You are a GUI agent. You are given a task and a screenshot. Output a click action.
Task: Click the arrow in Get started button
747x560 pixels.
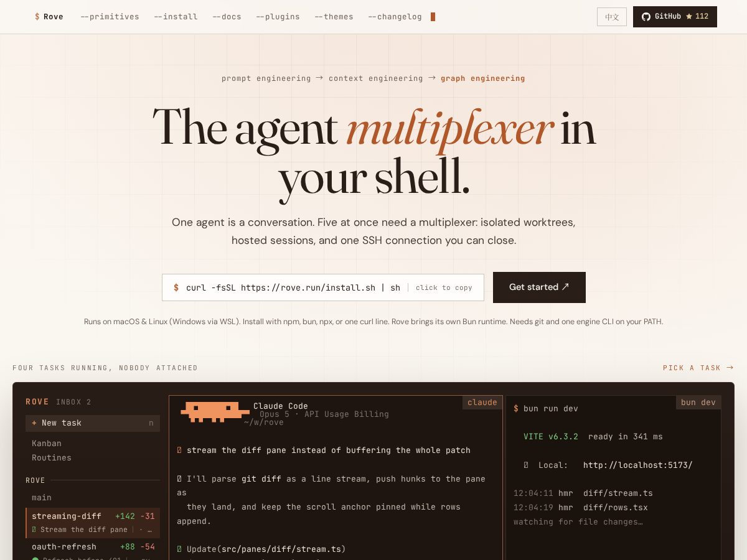coord(565,287)
